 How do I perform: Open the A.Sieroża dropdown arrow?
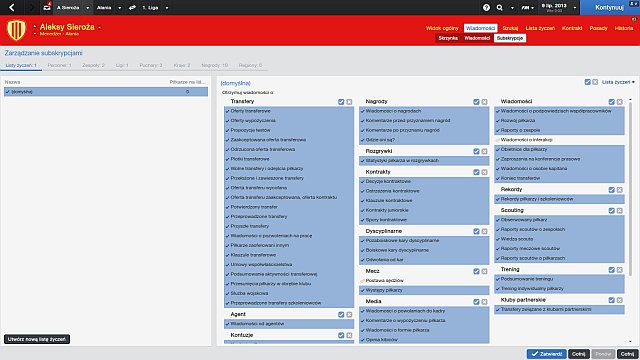(x=87, y=8)
